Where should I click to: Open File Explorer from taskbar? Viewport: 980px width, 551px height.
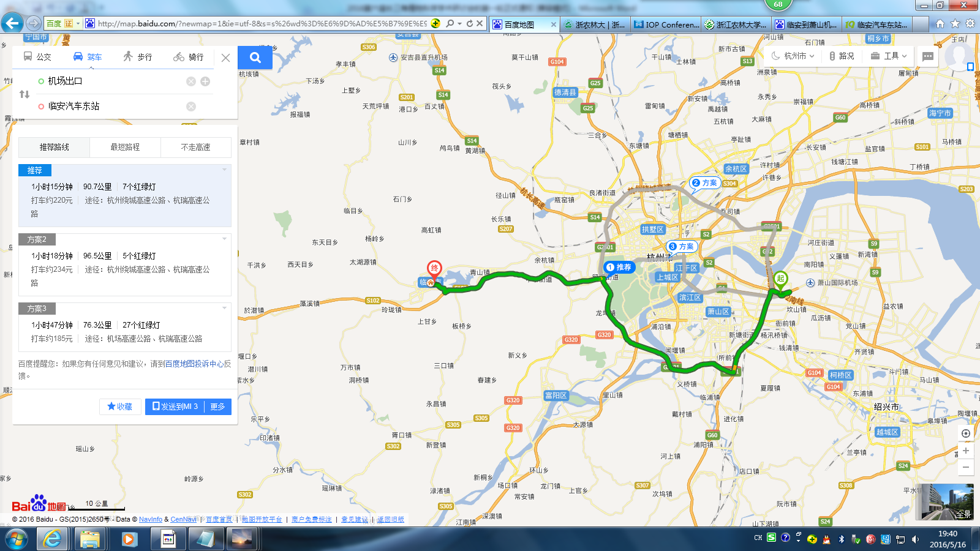pyautogui.click(x=90, y=539)
